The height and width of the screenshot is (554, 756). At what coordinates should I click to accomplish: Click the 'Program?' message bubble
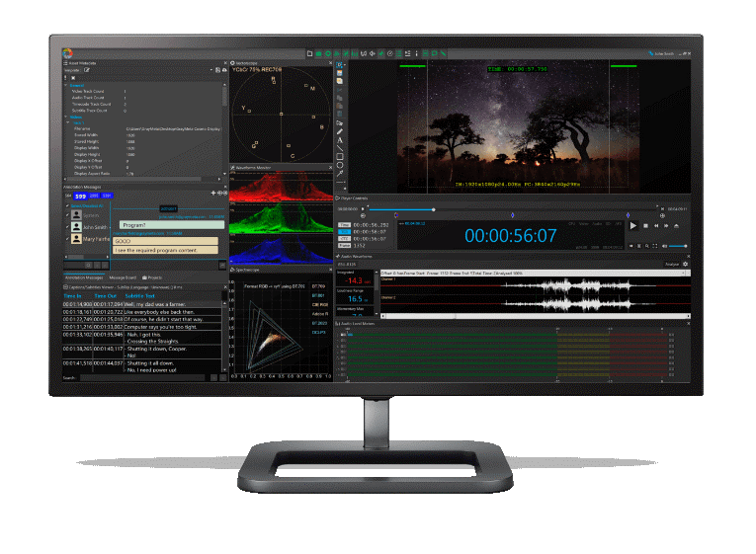172,225
